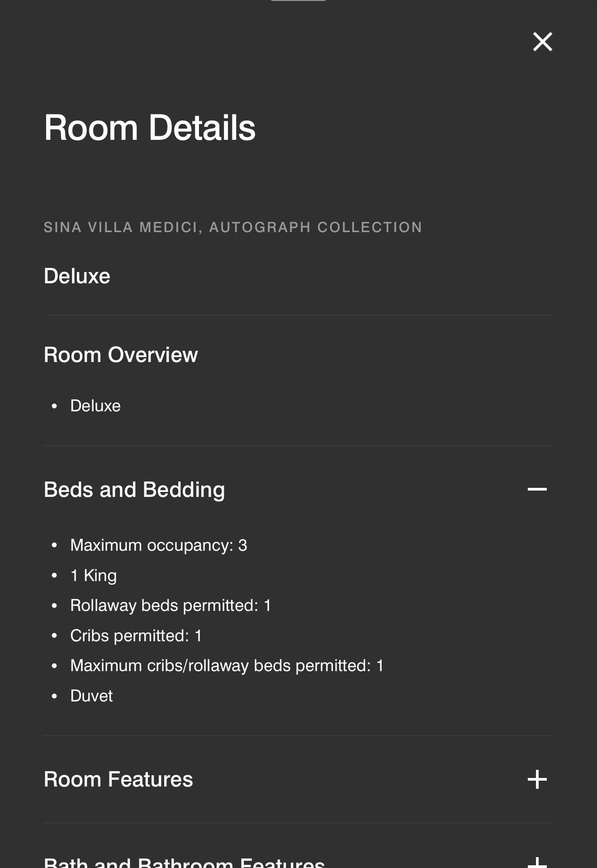
Task: Click divider line below the Deluxe title
Action: click(298, 315)
